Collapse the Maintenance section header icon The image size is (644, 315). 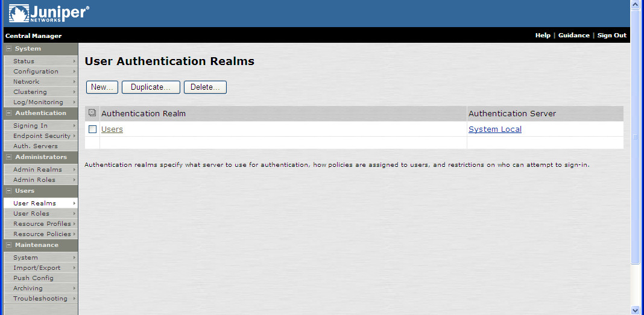pyautogui.click(x=9, y=245)
